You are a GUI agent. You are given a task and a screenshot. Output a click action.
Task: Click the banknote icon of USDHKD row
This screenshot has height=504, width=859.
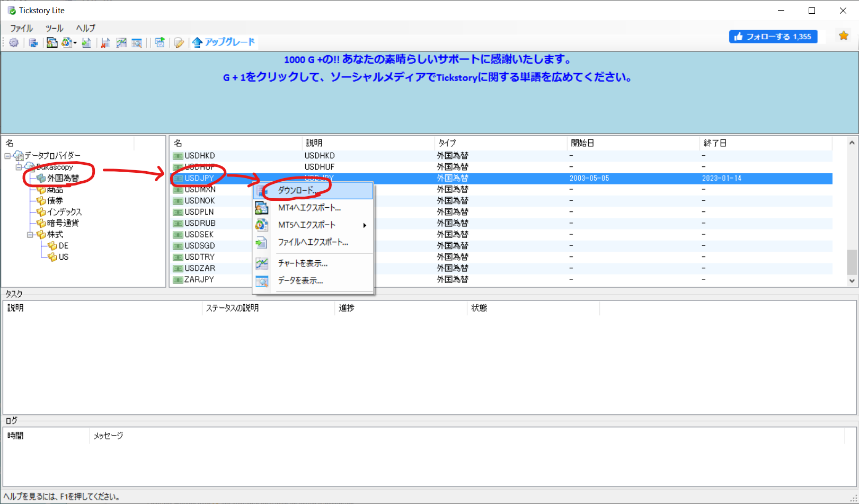178,156
